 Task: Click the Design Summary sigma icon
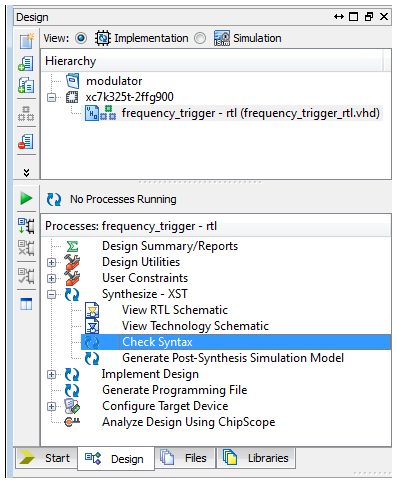click(x=72, y=246)
